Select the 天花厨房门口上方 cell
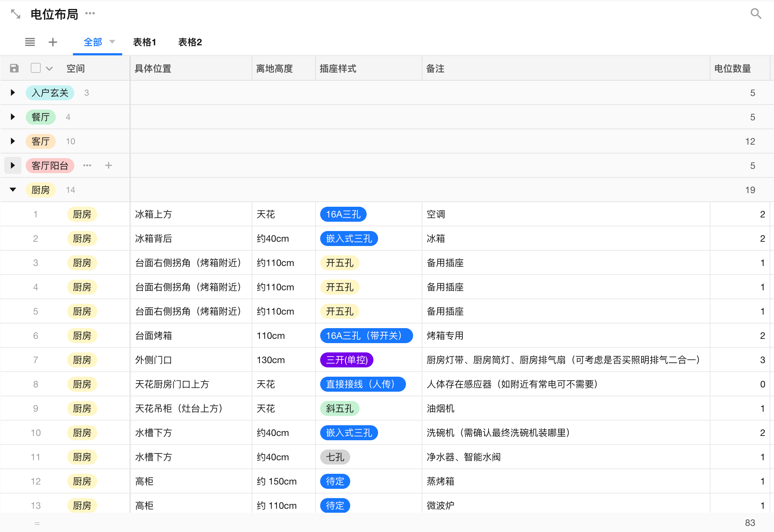Image resolution: width=774 pixels, height=532 pixels. tap(191, 384)
